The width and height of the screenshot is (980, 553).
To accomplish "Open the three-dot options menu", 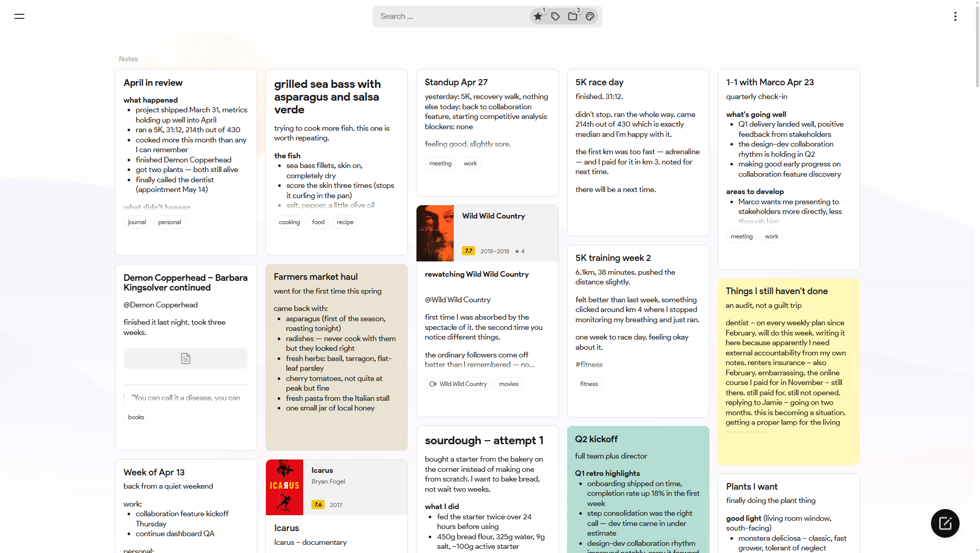I will point(955,16).
